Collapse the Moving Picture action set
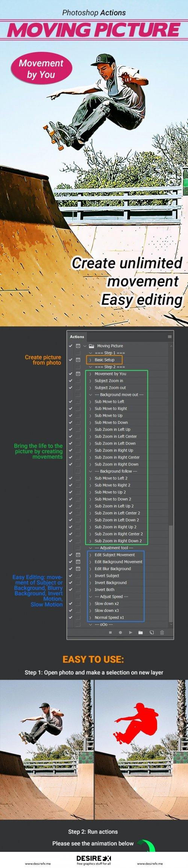 click(x=85, y=346)
